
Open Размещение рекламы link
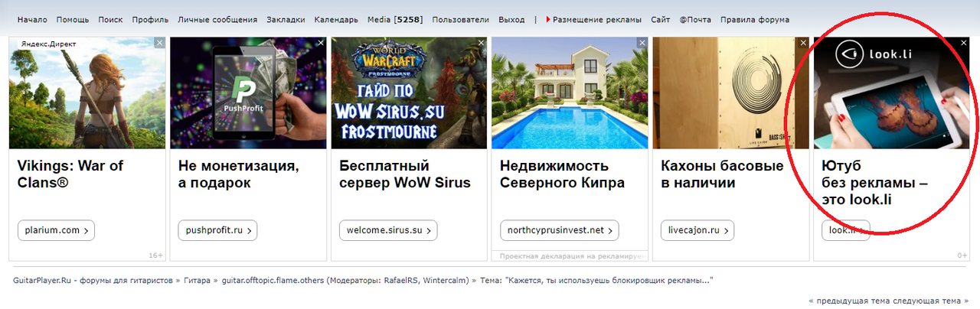[596, 20]
